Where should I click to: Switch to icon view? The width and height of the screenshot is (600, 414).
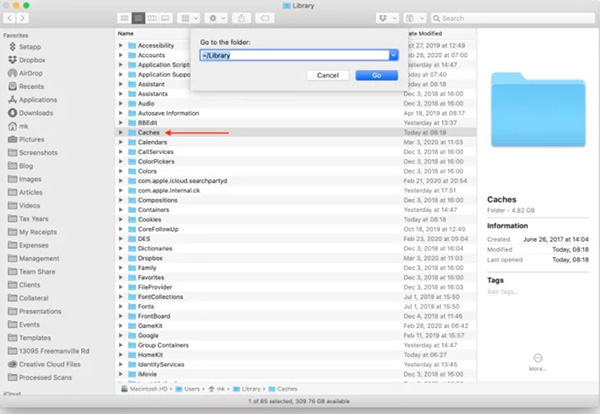click(x=124, y=18)
